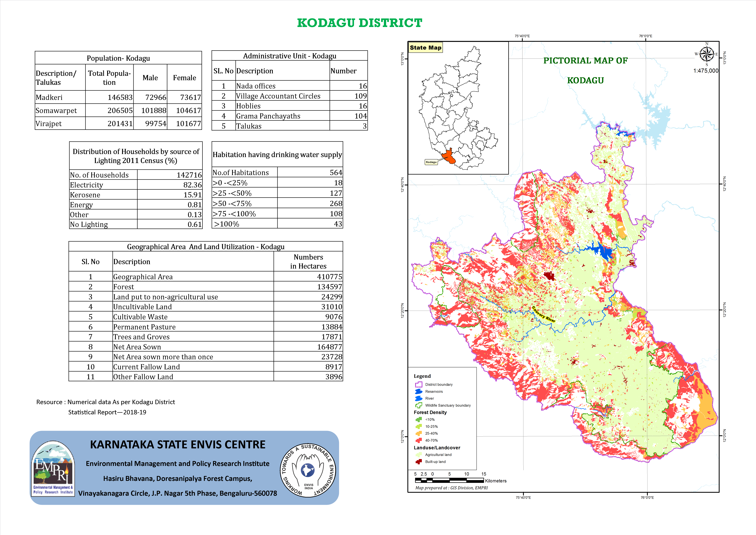The image size is (756, 535).
Task: Click Map prepared at GIS Division credit
Action: (451, 488)
